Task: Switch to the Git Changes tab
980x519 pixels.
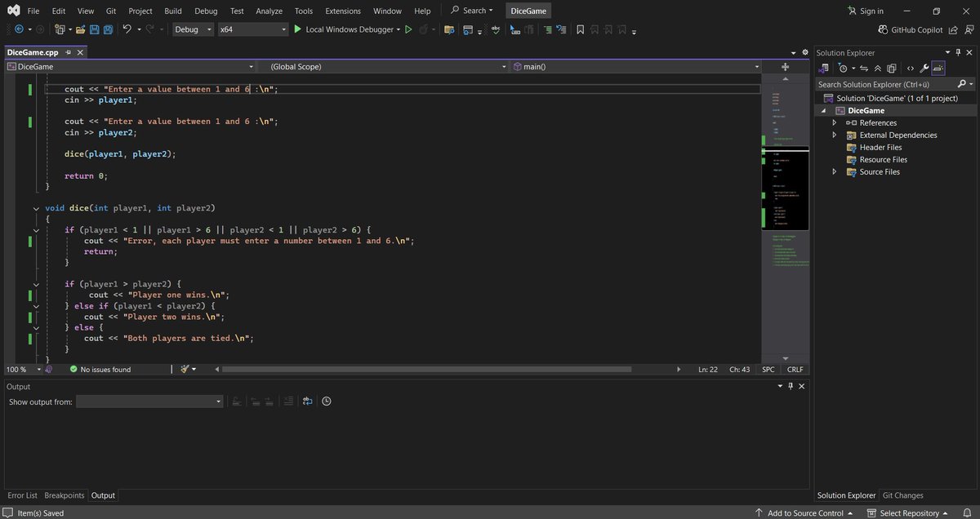Action: [x=903, y=495]
